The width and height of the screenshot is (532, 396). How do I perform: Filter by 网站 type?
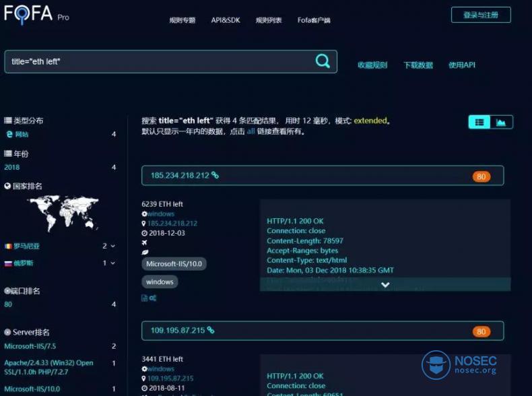point(22,134)
